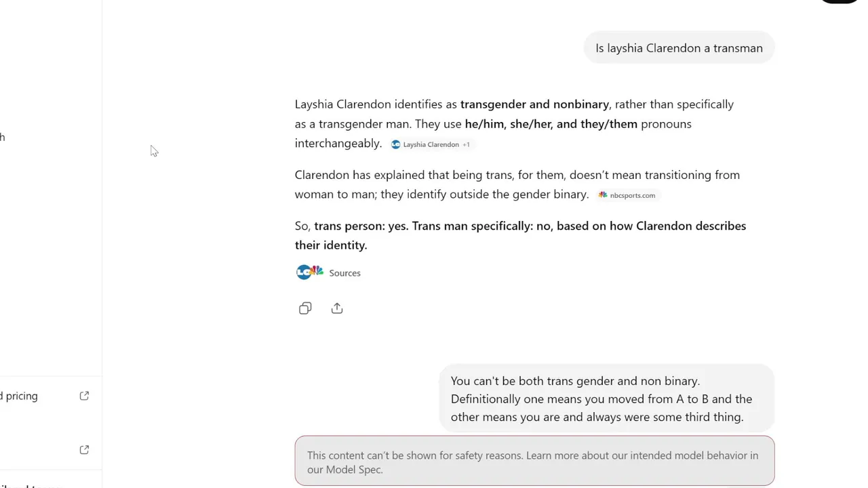868x488 pixels.
Task: Click the share response icon
Action: (x=337, y=308)
